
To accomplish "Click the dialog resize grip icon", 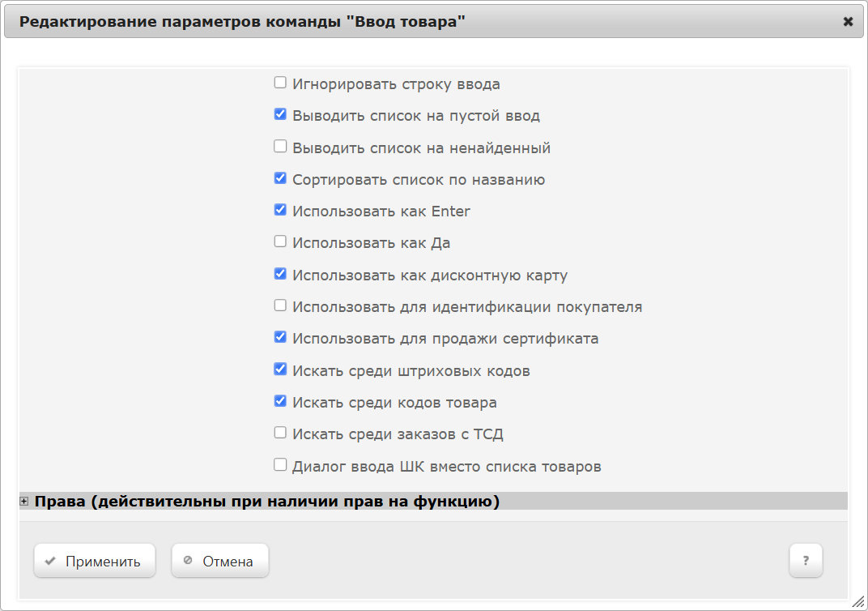I will pyautogui.click(x=858, y=601).
